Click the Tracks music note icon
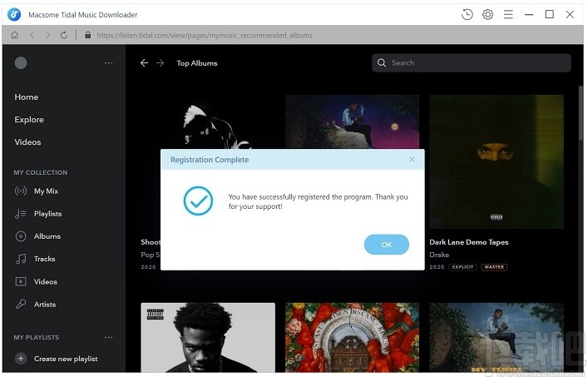The height and width of the screenshot is (377, 588). pyautogui.click(x=21, y=259)
